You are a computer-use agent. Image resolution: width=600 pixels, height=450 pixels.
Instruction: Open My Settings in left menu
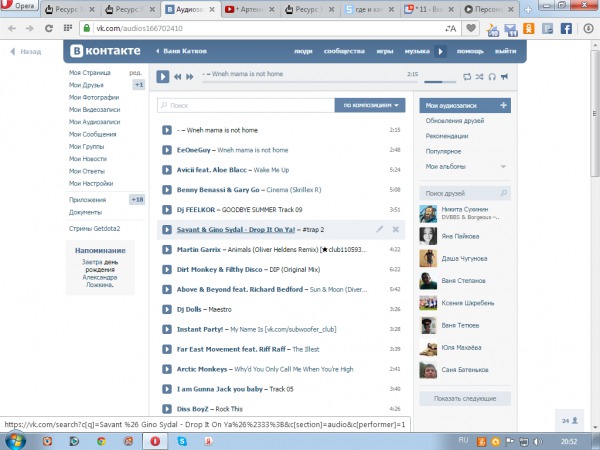pos(91,183)
